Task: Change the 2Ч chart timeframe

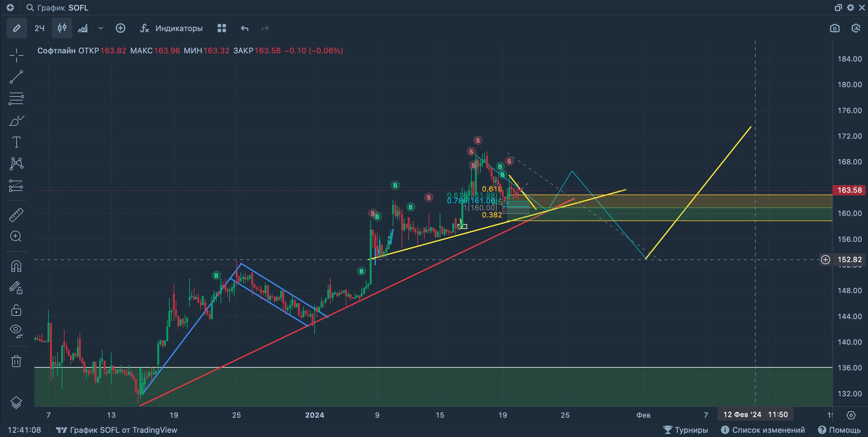Action: point(39,28)
